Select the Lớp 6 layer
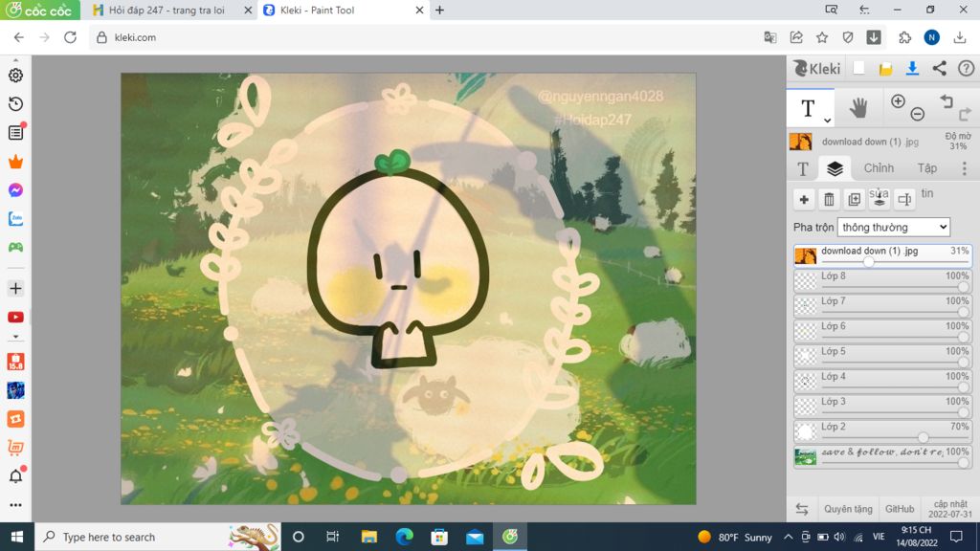 [882, 331]
